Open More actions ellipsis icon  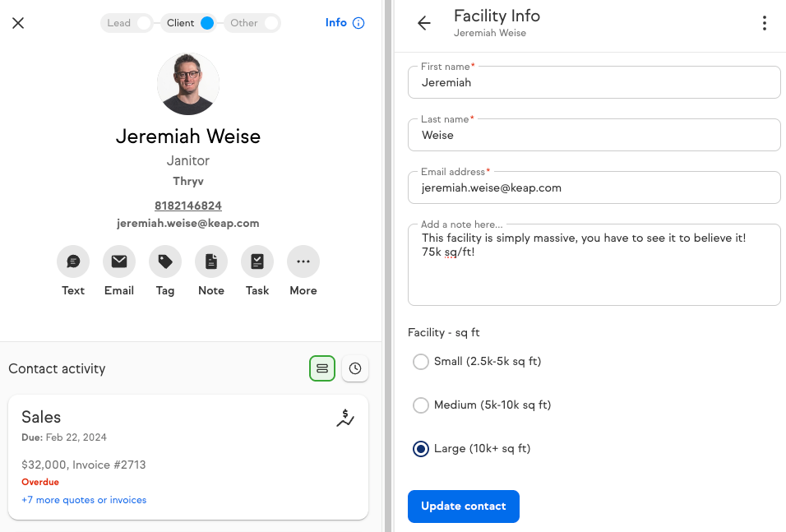[303, 261]
